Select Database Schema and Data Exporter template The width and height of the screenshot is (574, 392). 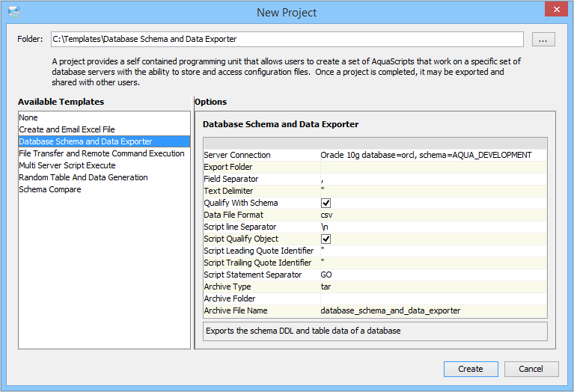point(85,141)
